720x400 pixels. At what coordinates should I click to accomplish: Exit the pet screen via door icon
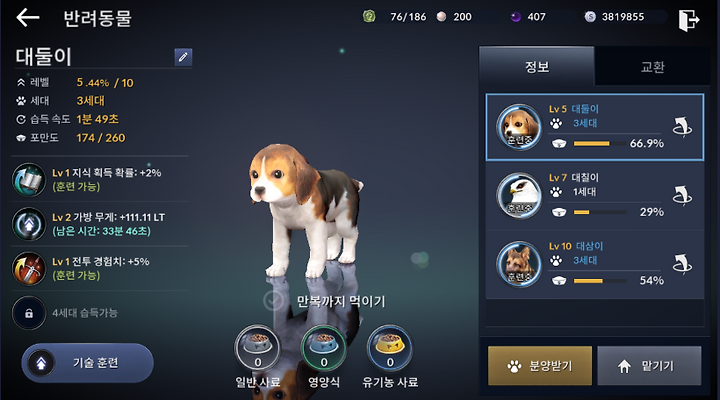[688, 20]
